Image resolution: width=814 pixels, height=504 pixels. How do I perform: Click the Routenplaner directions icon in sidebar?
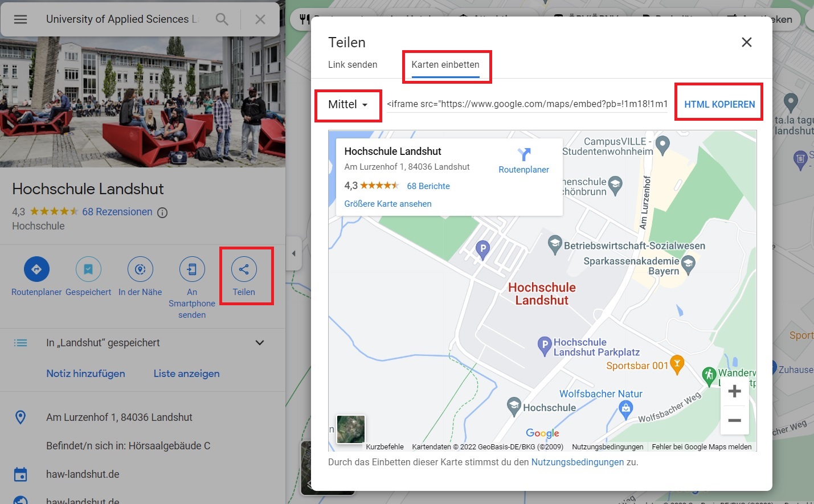tap(36, 269)
